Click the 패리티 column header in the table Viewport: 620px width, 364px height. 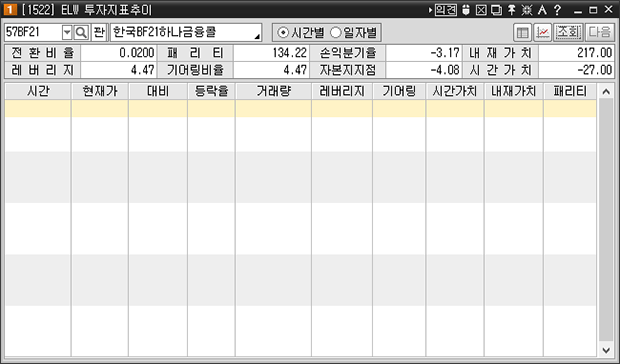[x=570, y=92]
